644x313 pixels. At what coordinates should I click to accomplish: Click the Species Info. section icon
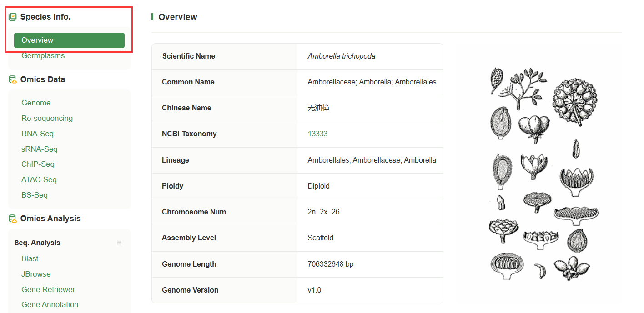click(x=13, y=17)
